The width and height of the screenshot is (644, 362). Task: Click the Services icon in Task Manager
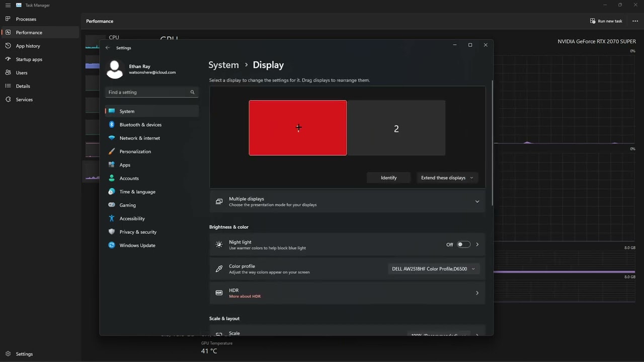(8, 100)
